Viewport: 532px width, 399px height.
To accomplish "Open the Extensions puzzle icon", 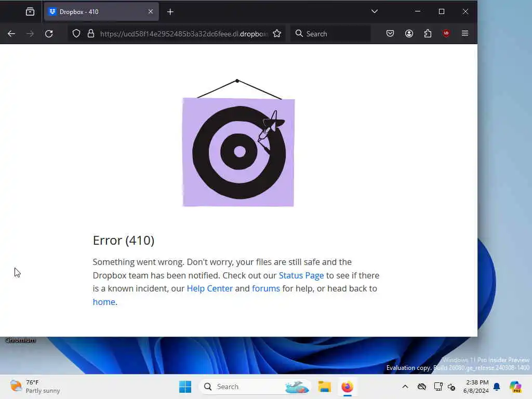I will point(428,33).
